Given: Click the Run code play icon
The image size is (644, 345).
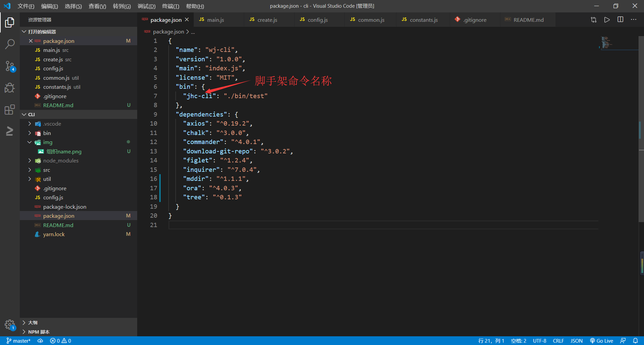Looking at the screenshot, I should coord(607,20).
